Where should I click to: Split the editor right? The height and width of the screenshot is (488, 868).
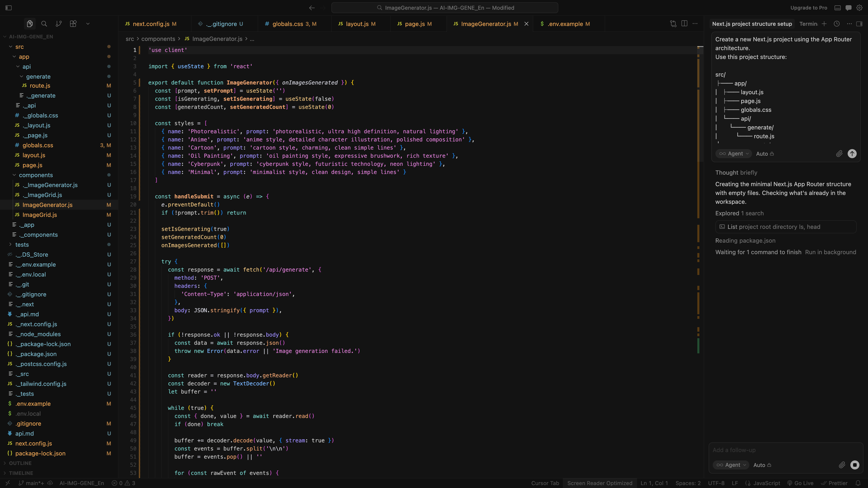(684, 23)
